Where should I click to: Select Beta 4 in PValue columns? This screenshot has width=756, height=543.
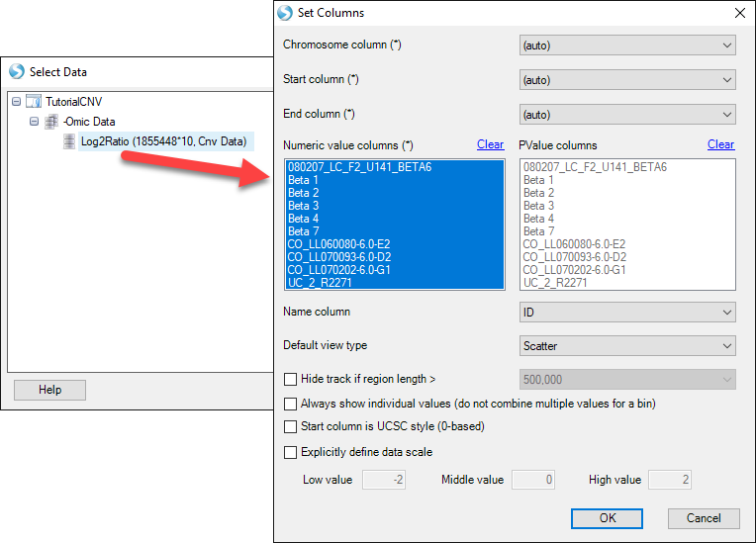pyautogui.click(x=627, y=219)
